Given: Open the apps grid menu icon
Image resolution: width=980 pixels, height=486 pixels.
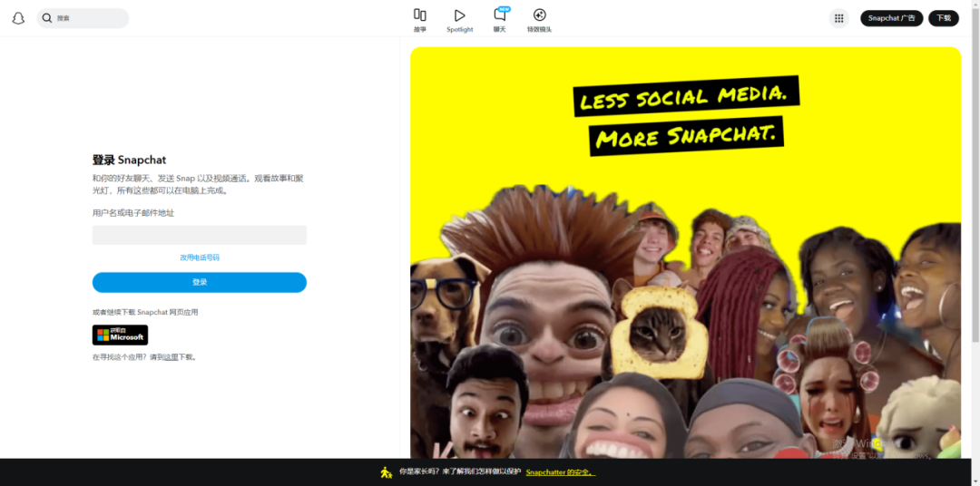Looking at the screenshot, I should [838, 18].
